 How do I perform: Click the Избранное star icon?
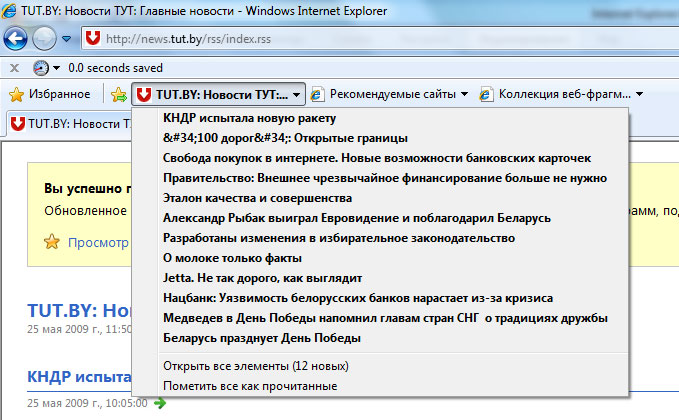click(16, 94)
